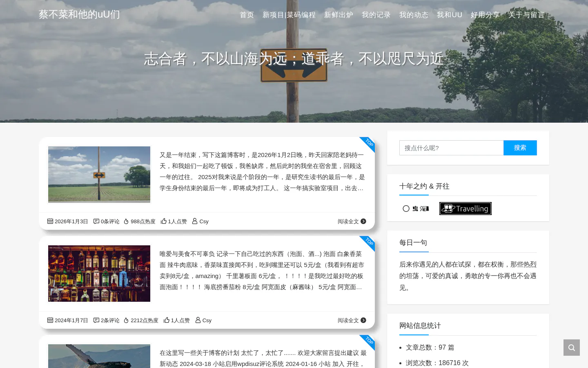Image resolution: width=588 pixels, height=368 pixels.
Task: Click the comment icon beside 0条评论
Action: [x=96, y=221]
